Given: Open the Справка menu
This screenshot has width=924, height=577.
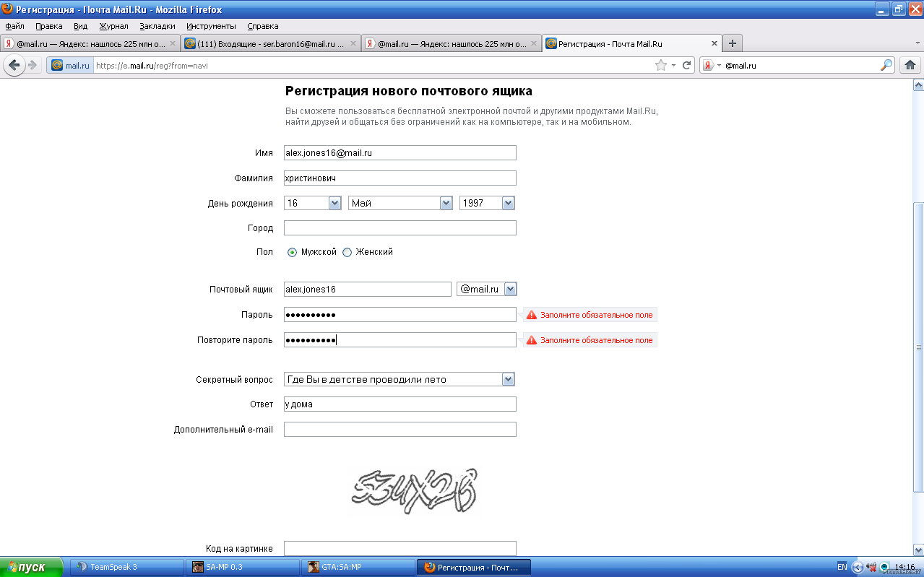Looking at the screenshot, I should 263,26.
